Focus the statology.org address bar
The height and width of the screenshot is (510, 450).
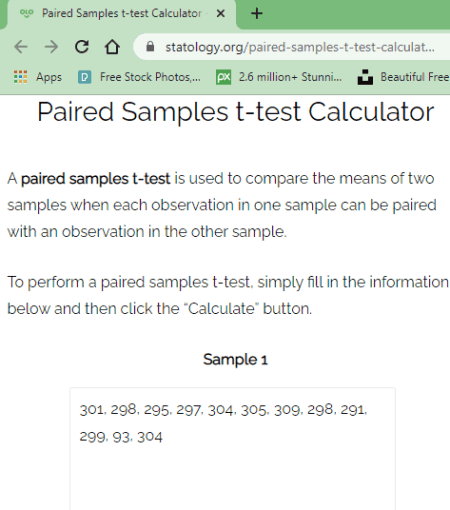[300, 47]
